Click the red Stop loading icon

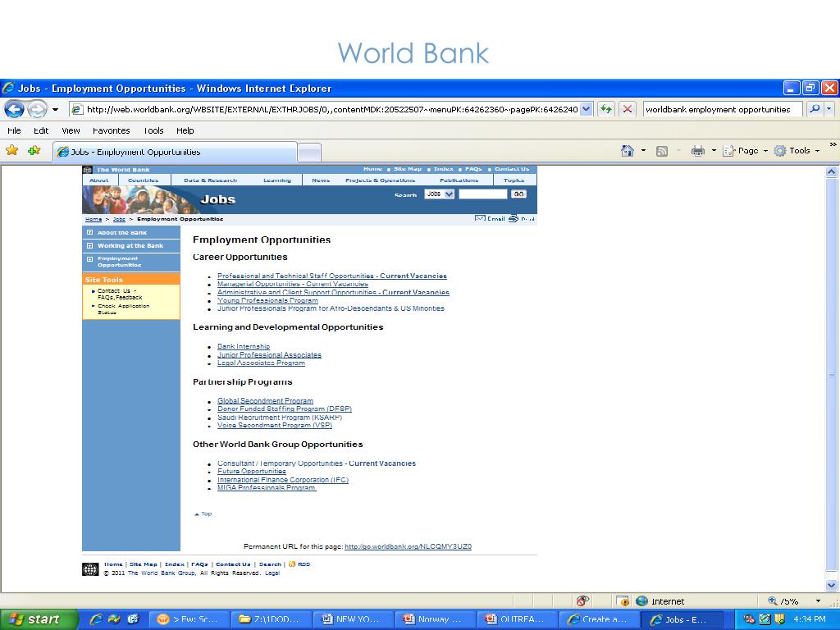[x=628, y=109]
